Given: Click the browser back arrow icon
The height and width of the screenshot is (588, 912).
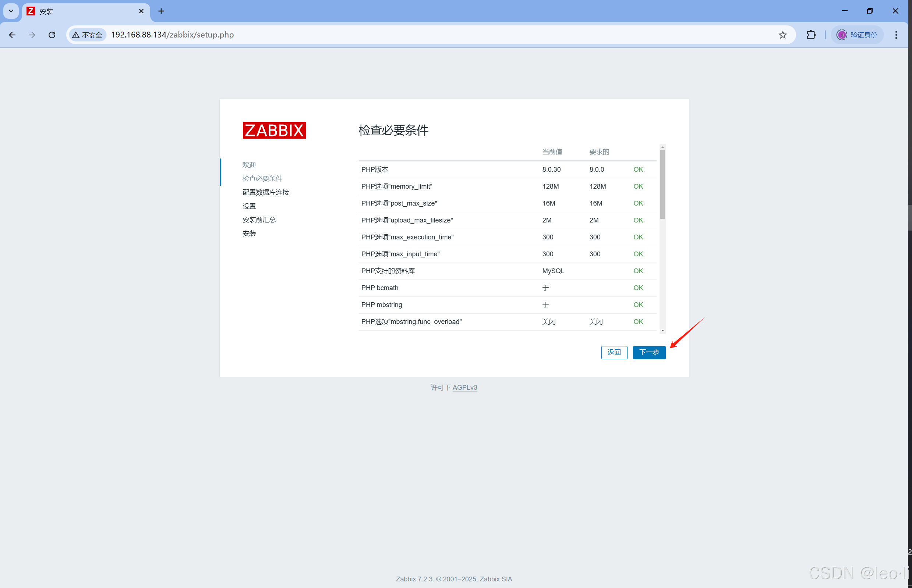Looking at the screenshot, I should click(x=12, y=35).
